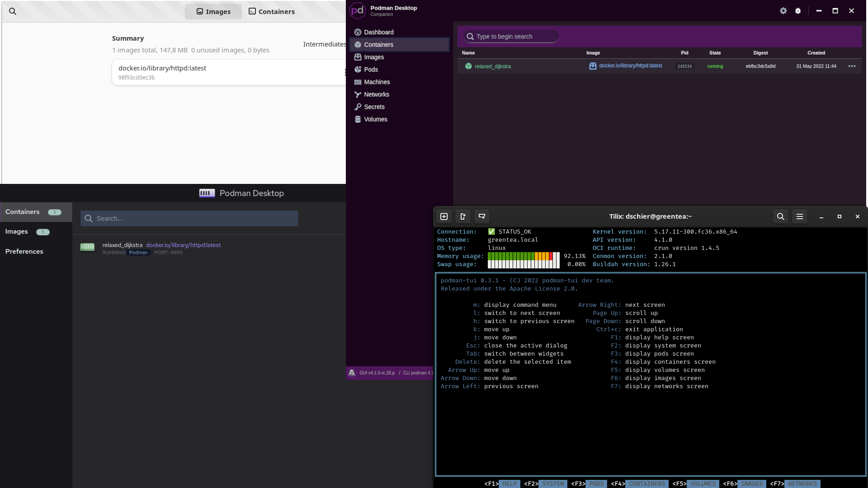Click the three-dot menu for relaxed_dijkstra container

pos(852,66)
